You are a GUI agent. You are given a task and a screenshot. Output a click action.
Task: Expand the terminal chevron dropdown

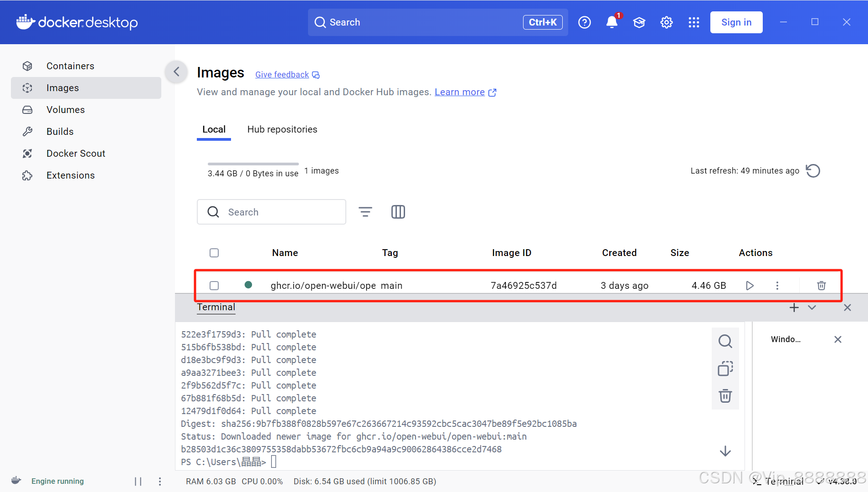click(812, 307)
